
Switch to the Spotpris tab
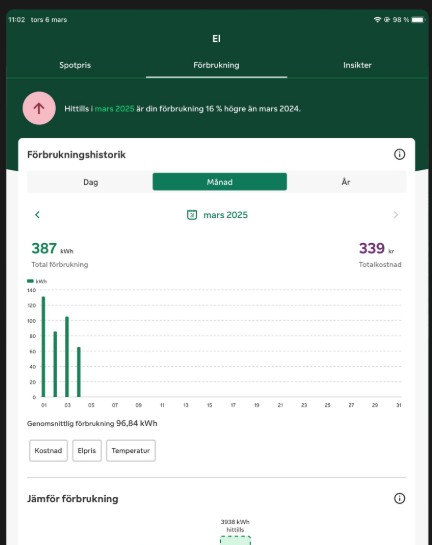(75, 65)
